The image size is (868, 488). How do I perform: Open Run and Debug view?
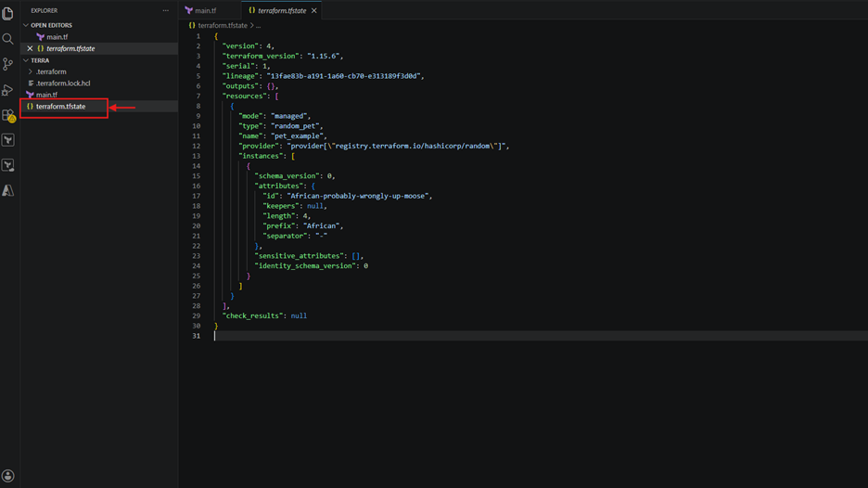[7, 90]
